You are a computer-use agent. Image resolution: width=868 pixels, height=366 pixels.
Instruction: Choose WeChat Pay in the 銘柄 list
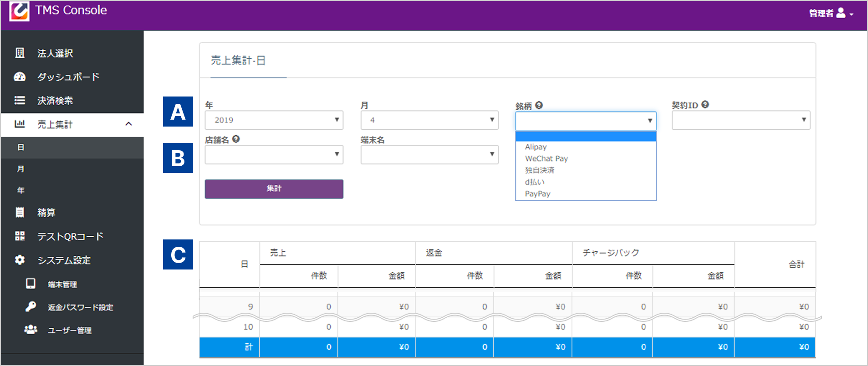click(546, 159)
